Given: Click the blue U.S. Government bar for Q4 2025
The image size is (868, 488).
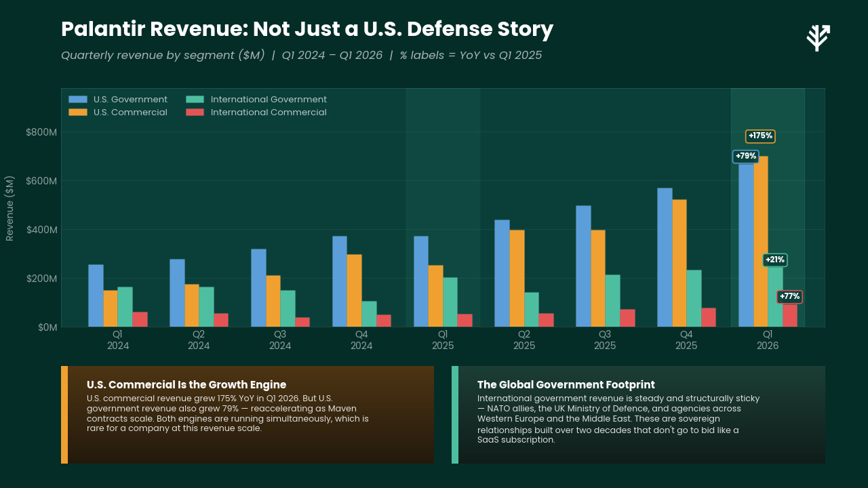Looking at the screenshot, I should point(665,258).
